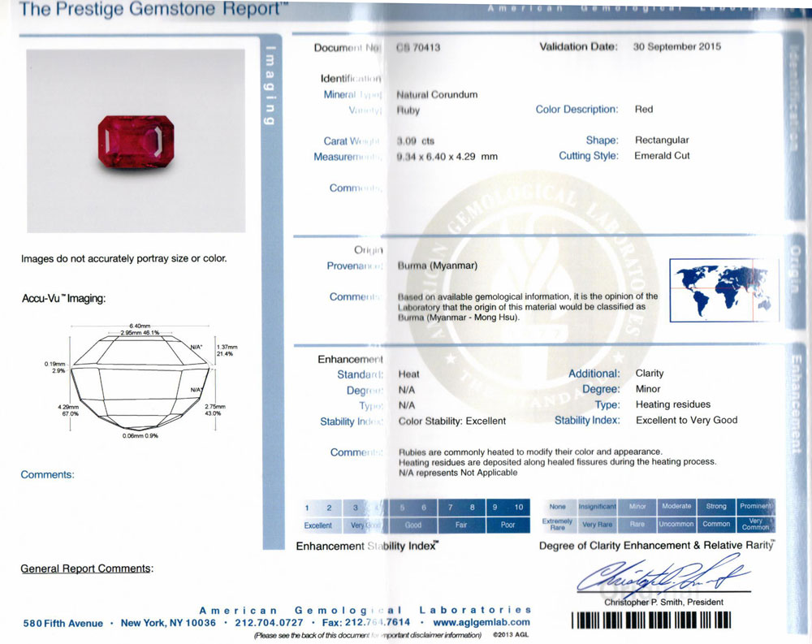
Task: Click the 'Excellent' stability index cell
Action: coord(318,525)
